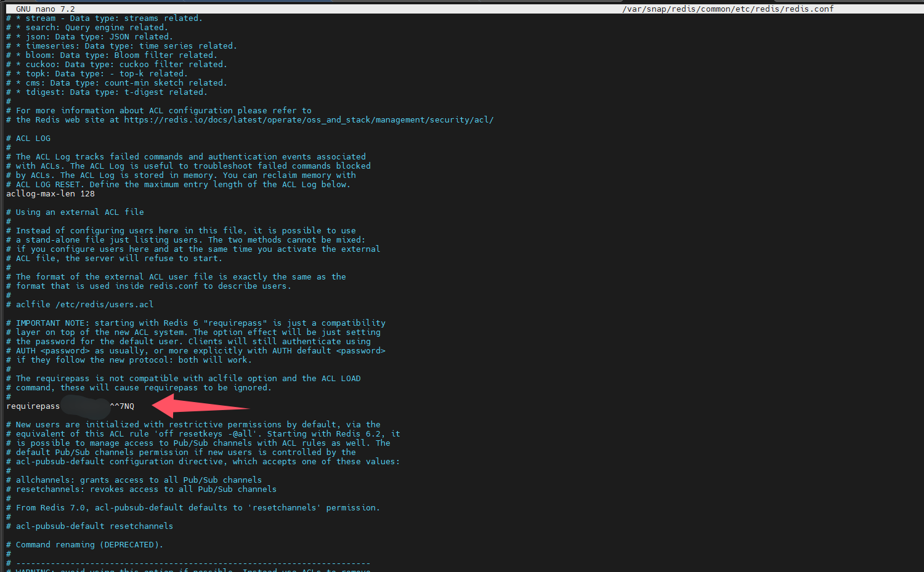Click the "a stand-alone file just listing users" line
Image resolution: width=924 pixels, height=572 pixels.
click(x=186, y=240)
